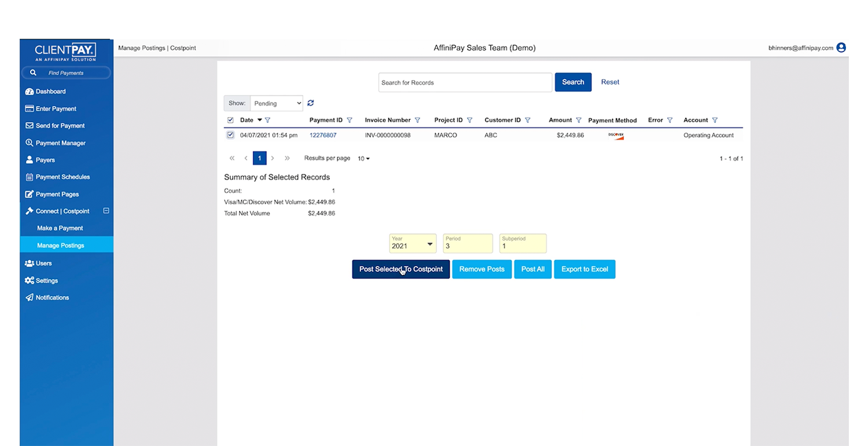Screen dimensions: 868x446
Task: Click the Post All button
Action: point(533,269)
